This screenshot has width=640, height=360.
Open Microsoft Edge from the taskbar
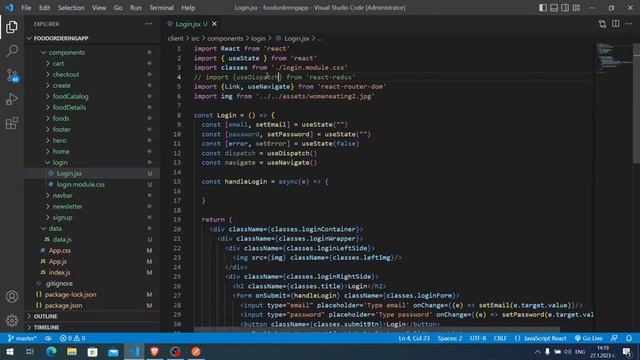(x=51, y=352)
